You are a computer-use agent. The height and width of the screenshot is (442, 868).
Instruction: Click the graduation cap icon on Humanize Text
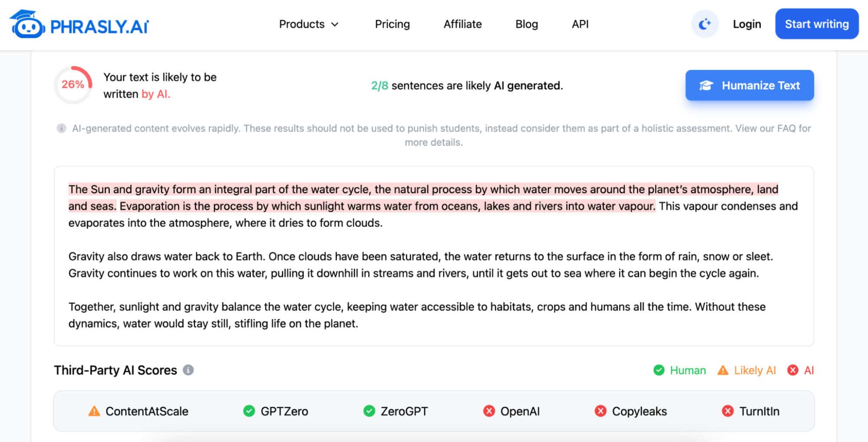click(707, 86)
